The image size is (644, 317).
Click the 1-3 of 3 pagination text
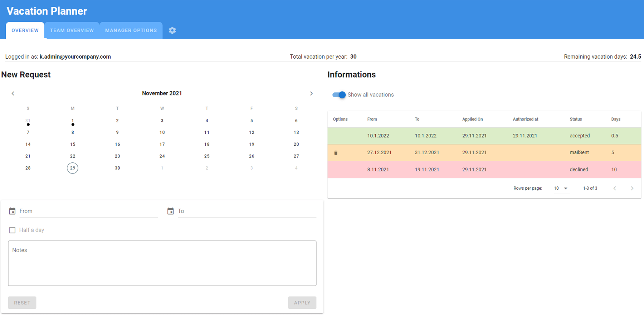pos(590,188)
